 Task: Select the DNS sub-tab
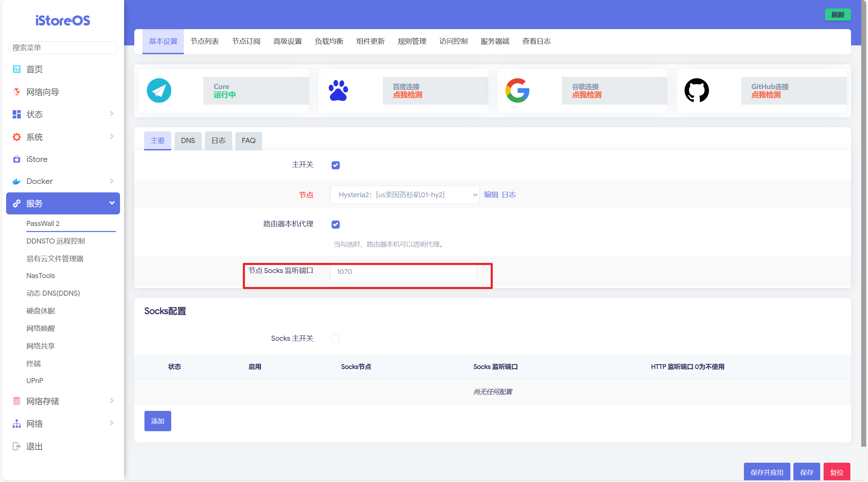click(x=188, y=141)
